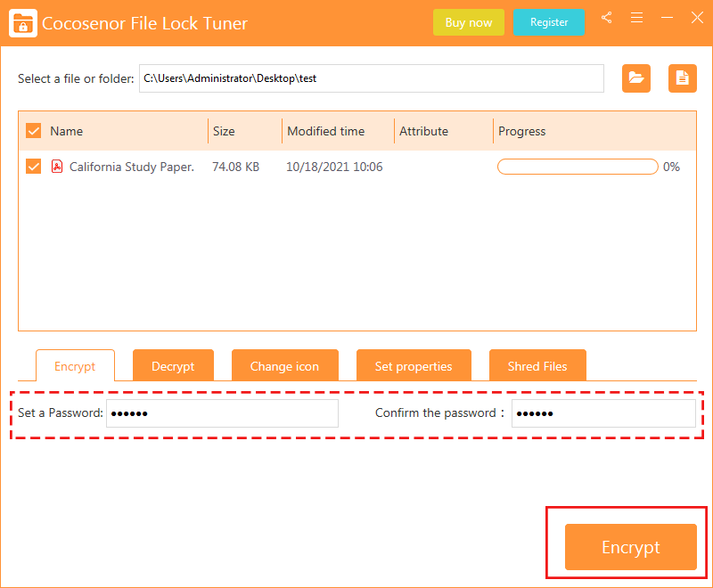Screen dimensions: 713x588
Task: Focus the Set a Password field
Action: tap(222, 413)
